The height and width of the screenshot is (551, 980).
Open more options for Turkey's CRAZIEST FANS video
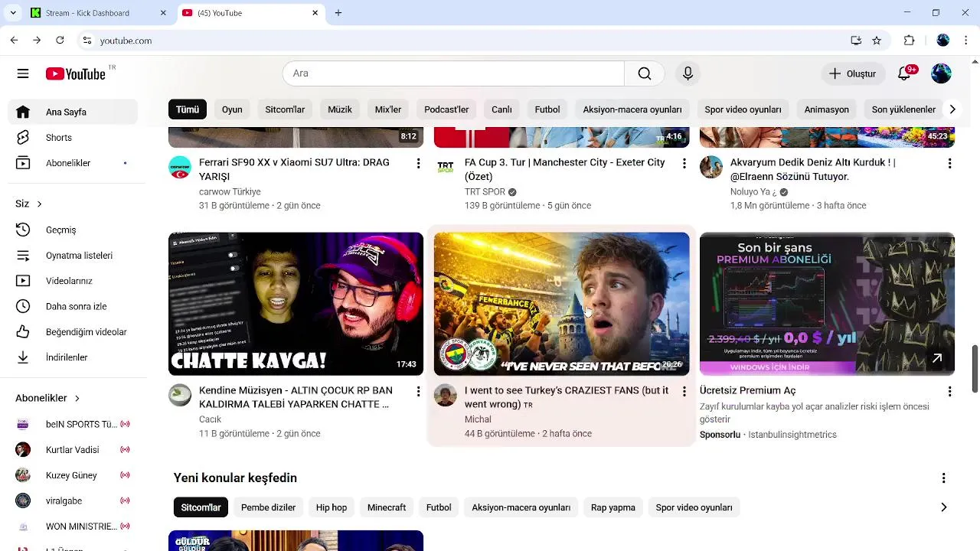click(684, 391)
